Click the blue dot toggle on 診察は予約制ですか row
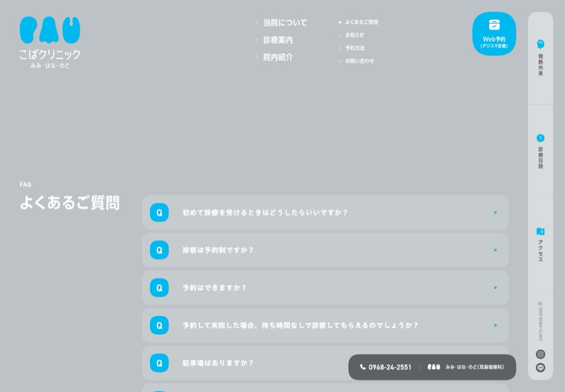The width and height of the screenshot is (565, 392). click(495, 250)
